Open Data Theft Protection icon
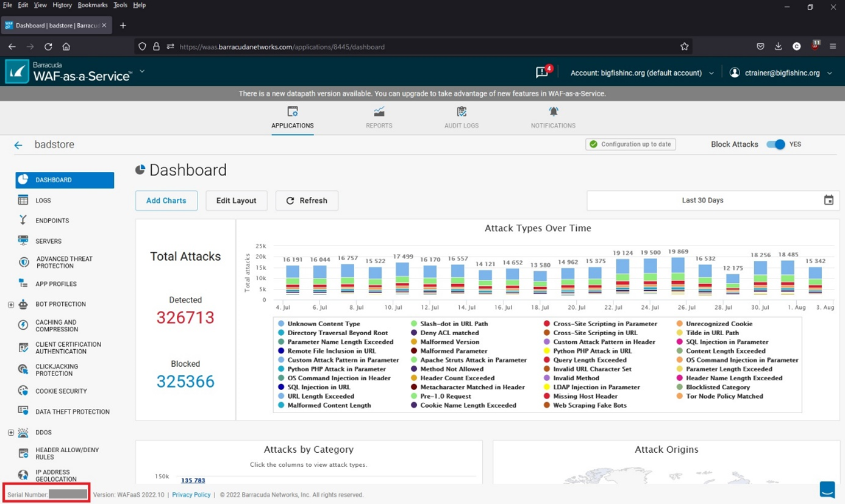This screenshot has height=504, width=845. point(23,411)
